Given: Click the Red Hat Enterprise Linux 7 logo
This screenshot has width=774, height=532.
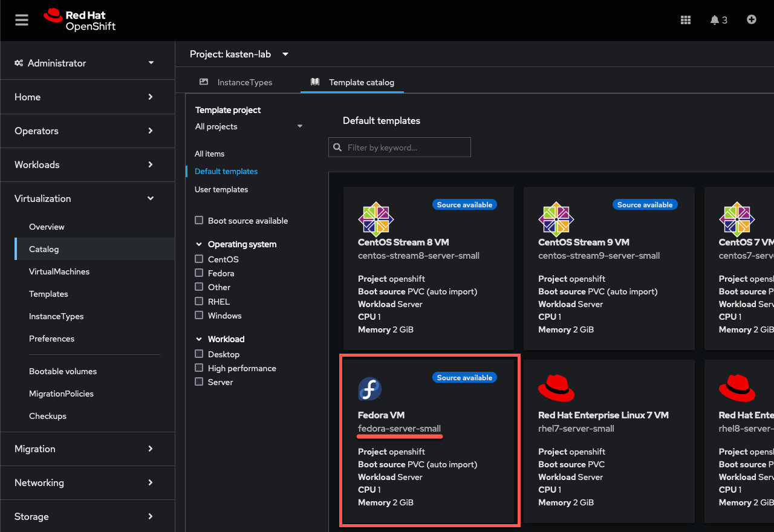Looking at the screenshot, I should pyautogui.click(x=556, y=388).
